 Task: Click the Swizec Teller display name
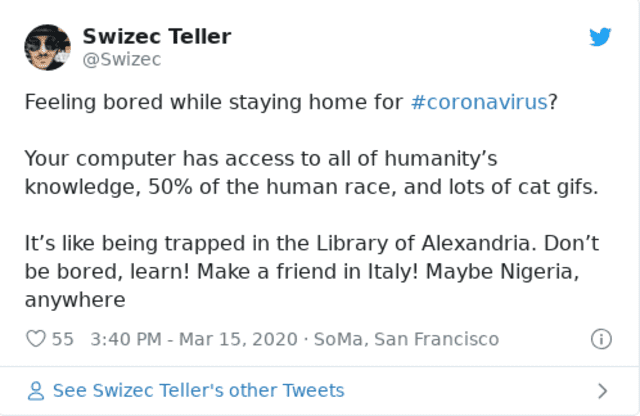[156, 37]
